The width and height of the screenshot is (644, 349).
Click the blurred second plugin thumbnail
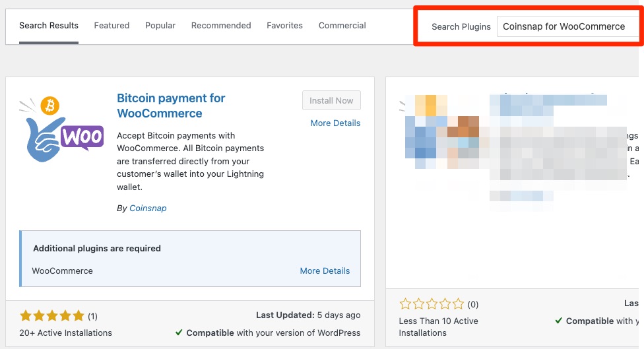442,132
